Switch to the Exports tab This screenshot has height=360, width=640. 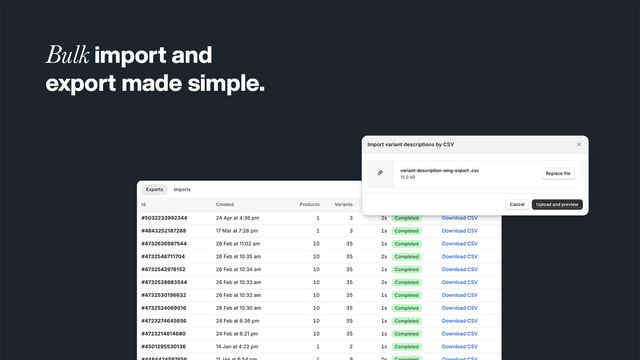point(154,189)
